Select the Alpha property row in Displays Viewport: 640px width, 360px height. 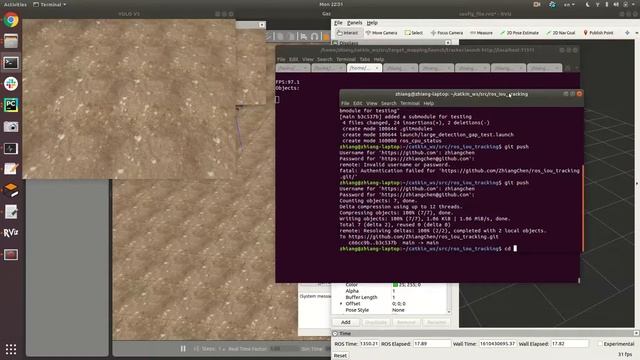click(391, 291)
